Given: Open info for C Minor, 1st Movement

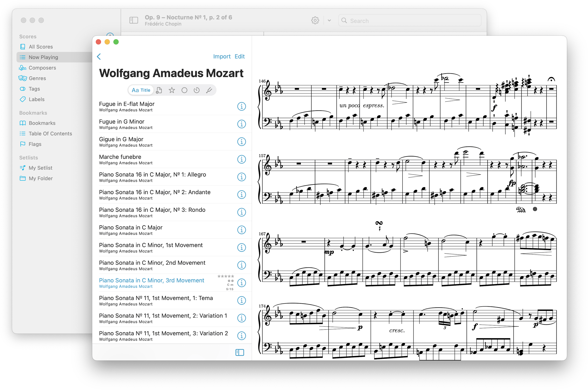Looking at the screenshot, I should [x=241, y=248].
